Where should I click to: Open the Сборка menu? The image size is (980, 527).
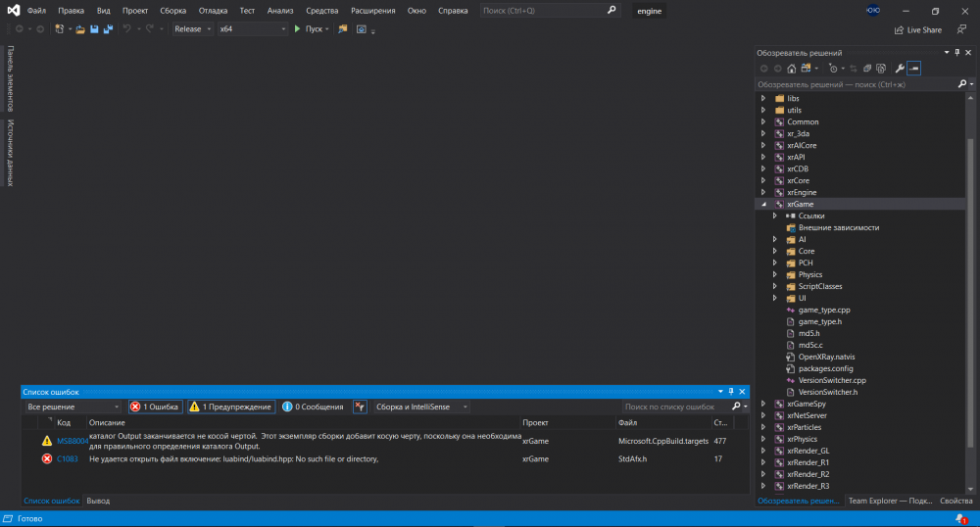[x=172, y=10]
